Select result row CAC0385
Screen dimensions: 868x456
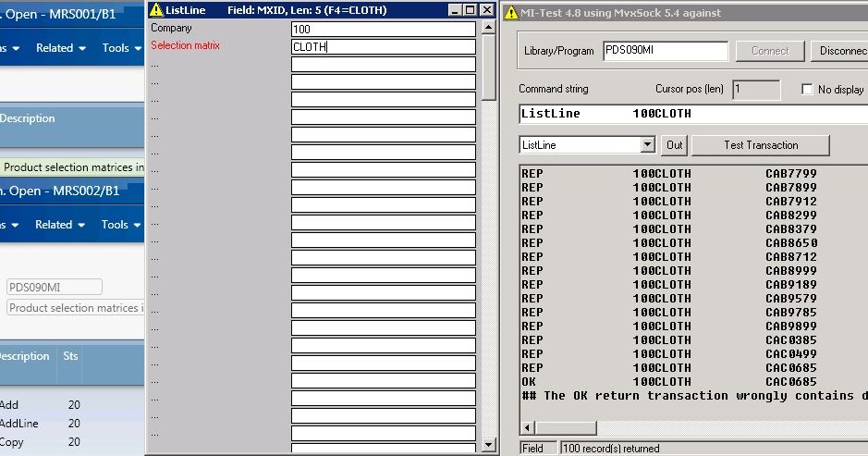pos(694,339)
